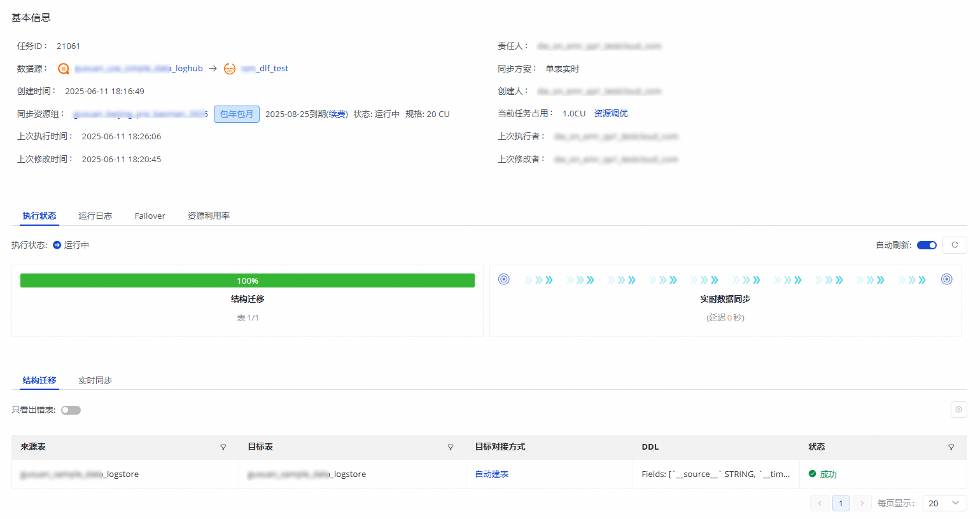The width and height of the screenshot is (980, 519).
Task: Select the 结构迁移 sub-tab
Action: tap(39, 380)
